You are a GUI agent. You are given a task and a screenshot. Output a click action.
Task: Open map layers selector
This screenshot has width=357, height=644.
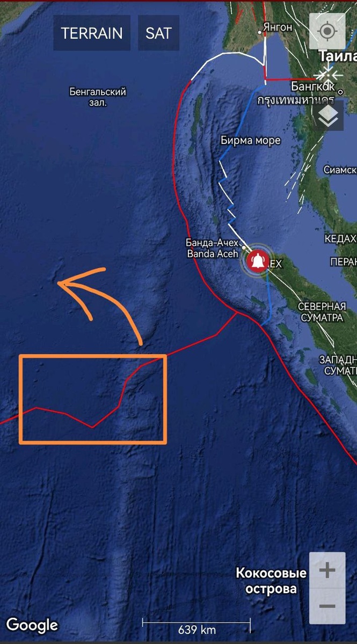click(x=327, y=116)
